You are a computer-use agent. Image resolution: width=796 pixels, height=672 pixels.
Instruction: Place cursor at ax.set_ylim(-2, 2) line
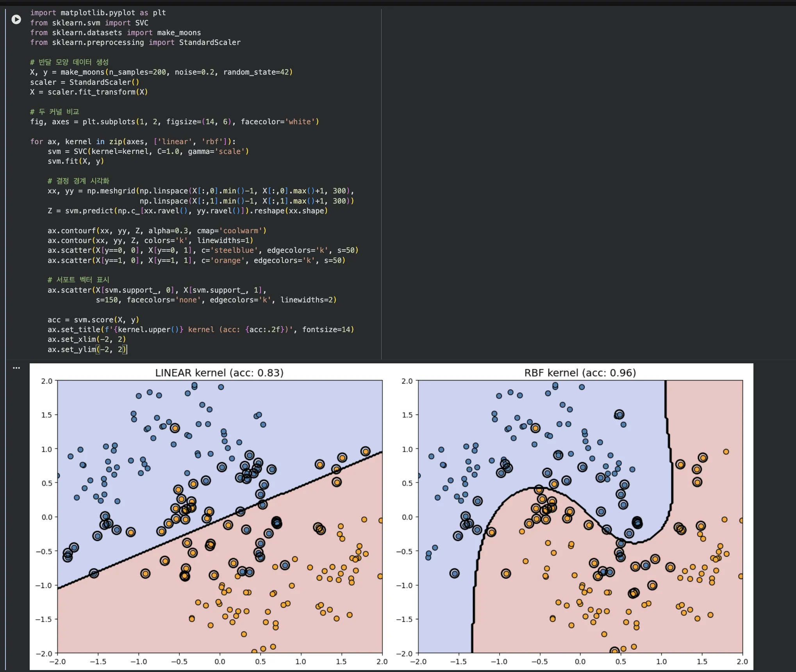(87, 350)
